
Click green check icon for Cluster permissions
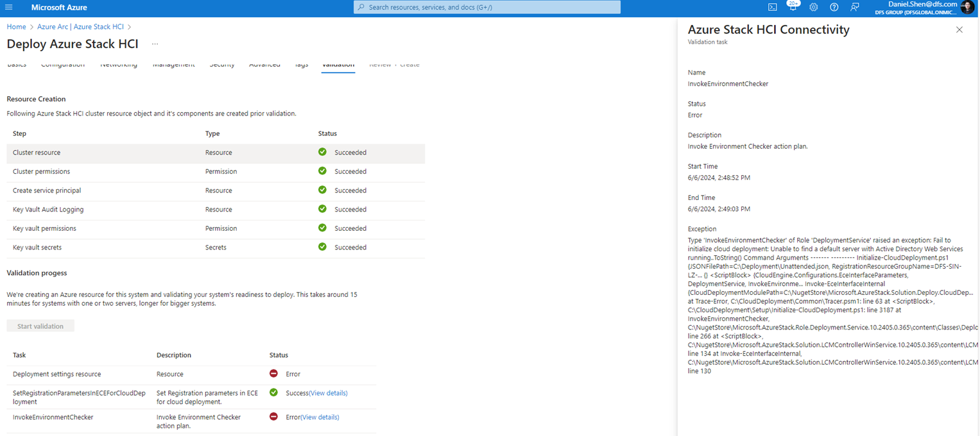pyautogui.click(x=322, y=171)
